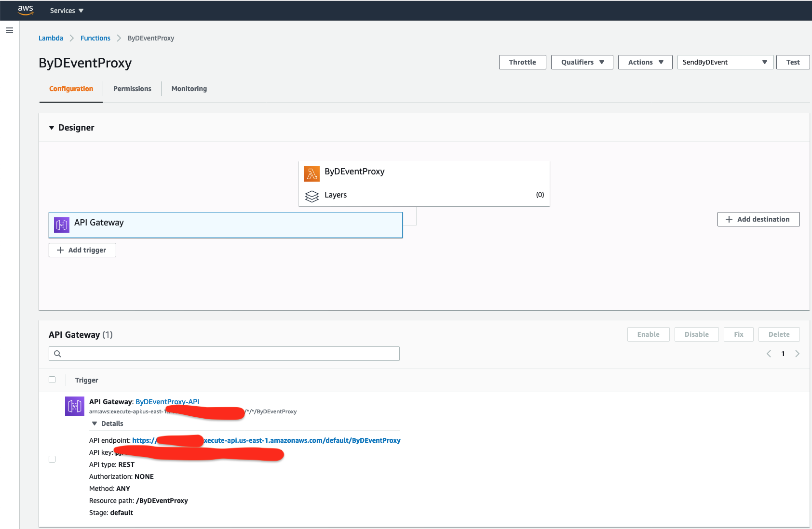Open the Lambda breadcrumb link

(x=51, y=38)
